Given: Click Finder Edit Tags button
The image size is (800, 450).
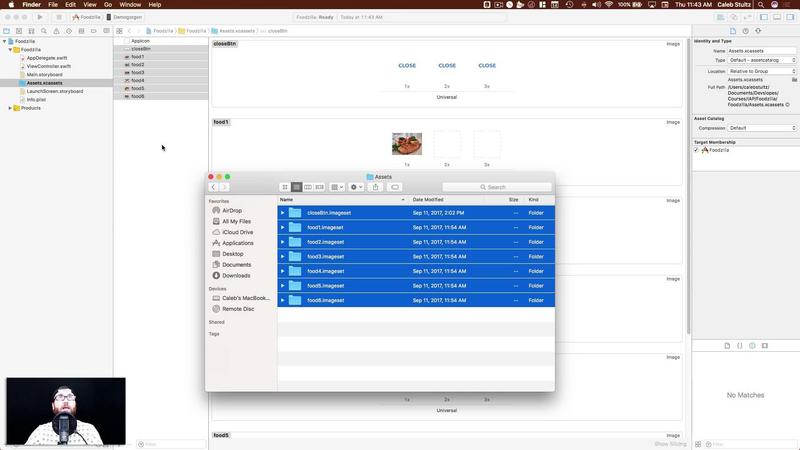Looking at the screenshot, I should pyautogui.click(x=395, y=187).
